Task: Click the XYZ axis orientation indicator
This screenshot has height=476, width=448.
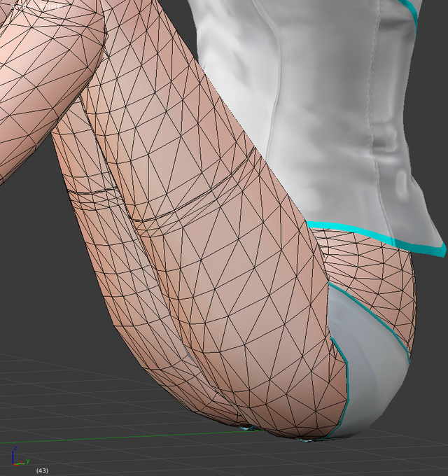Action: coord(20,456)
